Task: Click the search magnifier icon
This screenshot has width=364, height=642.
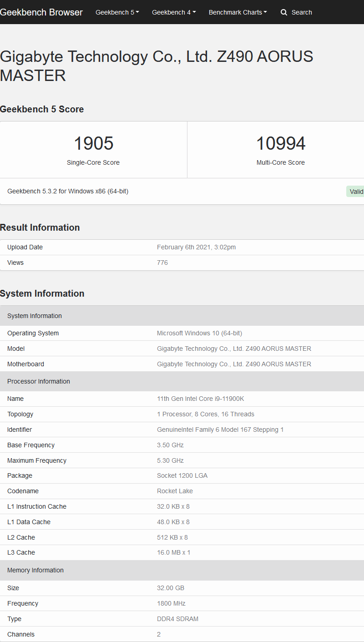Action: coord(283,12)
